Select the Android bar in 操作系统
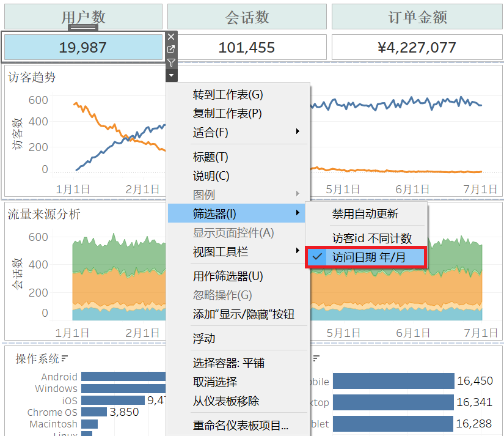 tap(123, 377)
